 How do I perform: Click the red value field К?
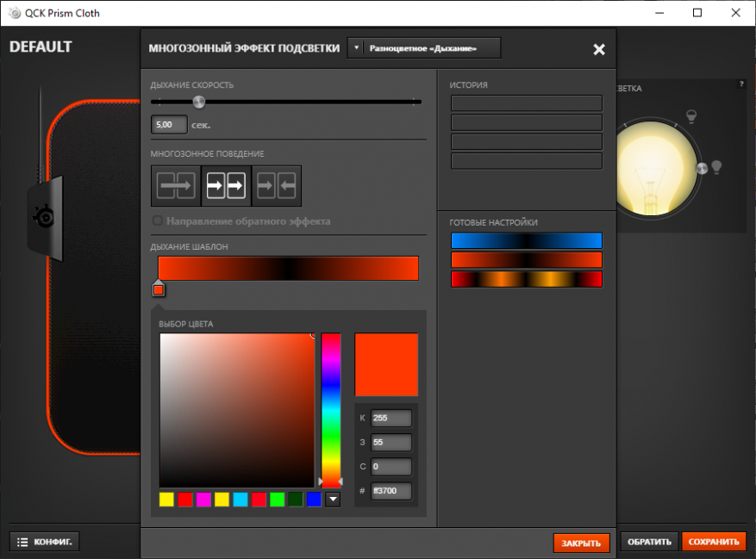coord(391,419)
